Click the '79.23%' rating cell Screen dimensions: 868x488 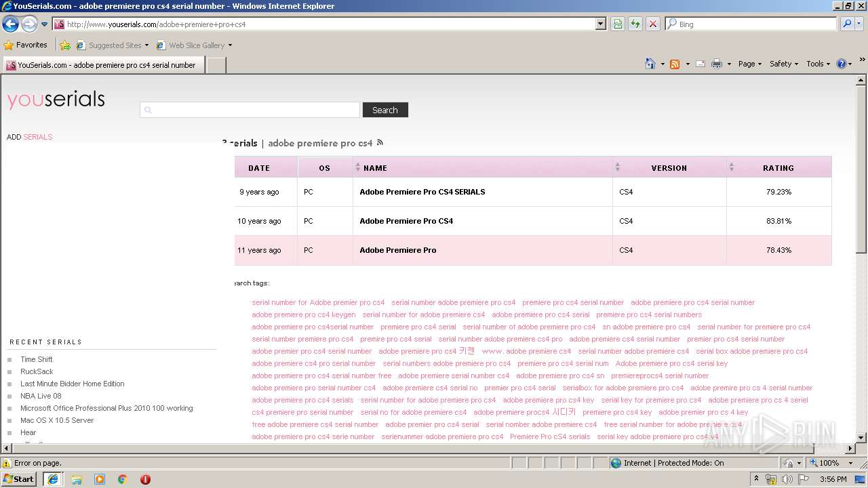point(778,192)
